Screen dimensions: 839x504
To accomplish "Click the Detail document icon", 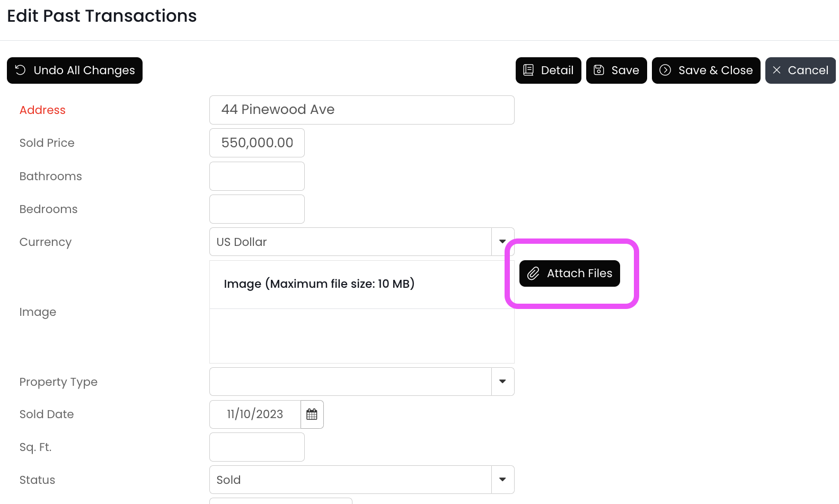I will [x=528, y=70].
